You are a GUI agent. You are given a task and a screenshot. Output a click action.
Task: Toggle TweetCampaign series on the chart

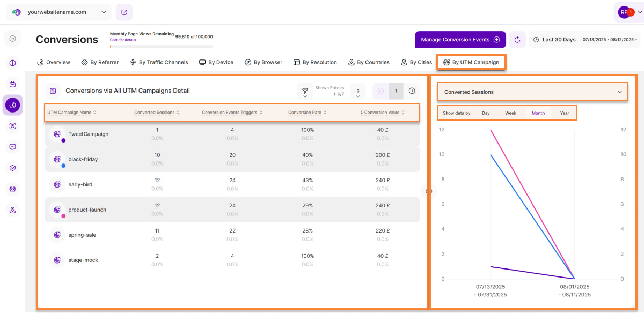(x=57, y=134)
